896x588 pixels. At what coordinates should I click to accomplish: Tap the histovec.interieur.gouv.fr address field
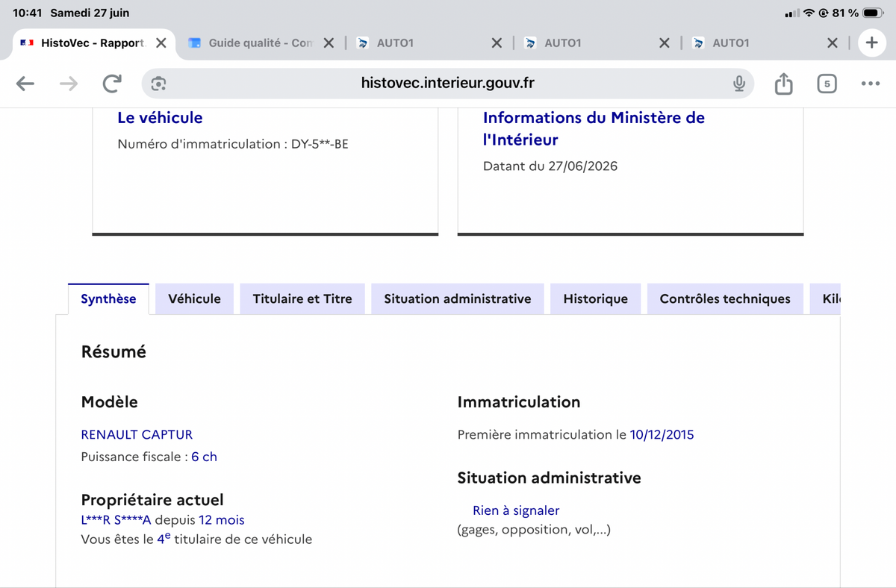tap(447, 84)
